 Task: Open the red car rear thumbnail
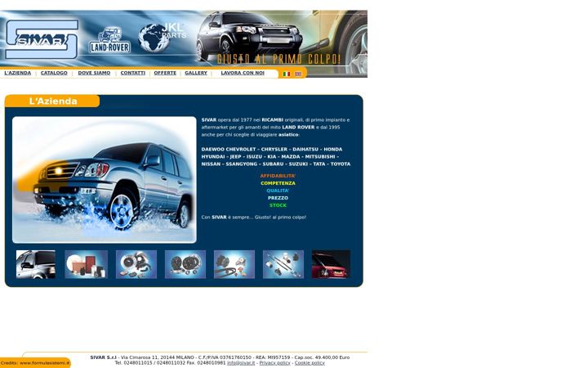tap(331, 264)
